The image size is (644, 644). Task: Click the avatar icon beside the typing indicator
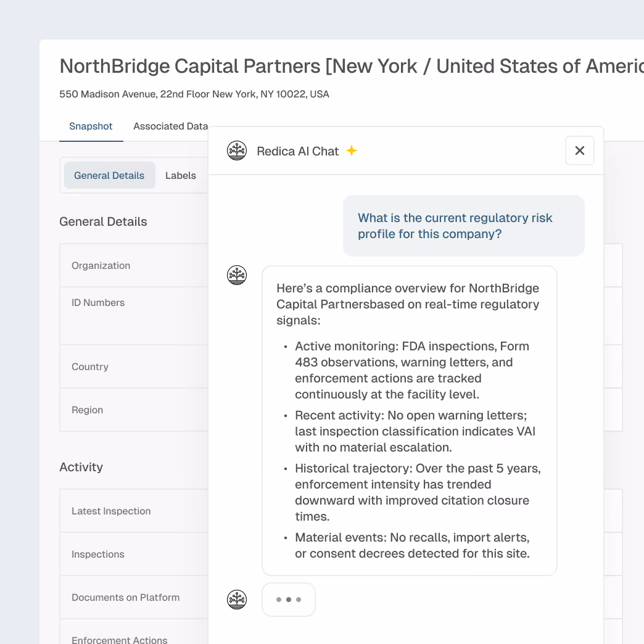(237, 599)
